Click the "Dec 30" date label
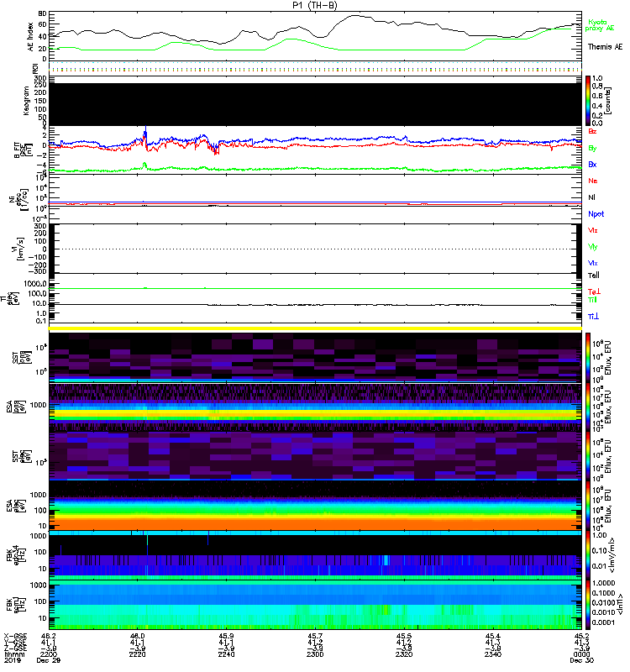Image resolution: width=630 pixels, height=672 pixels. coord(581,660)
